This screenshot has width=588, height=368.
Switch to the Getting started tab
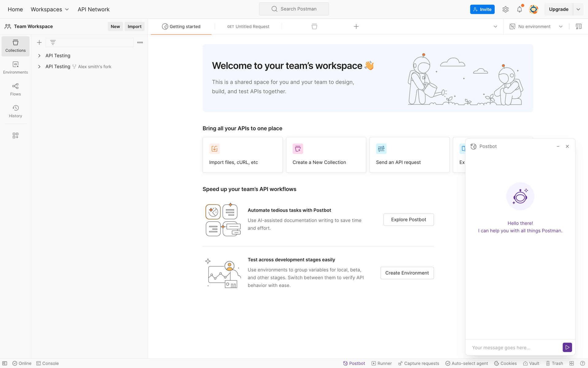(181, 26)
